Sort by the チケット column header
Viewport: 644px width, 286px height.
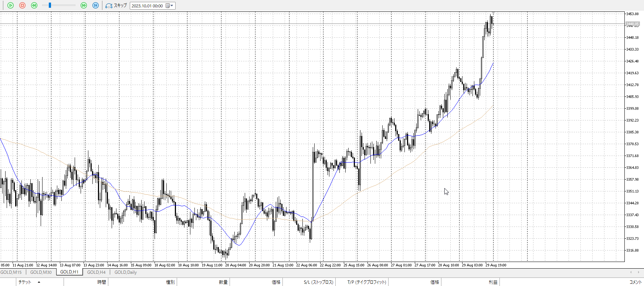[25, 282]
